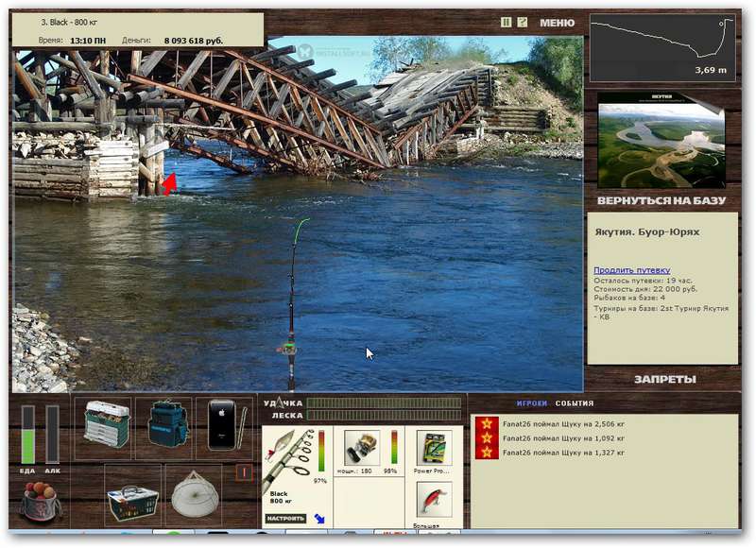The image size is (756, 548).
Task: Open the help question mark icon
Action: pos(523,22)
